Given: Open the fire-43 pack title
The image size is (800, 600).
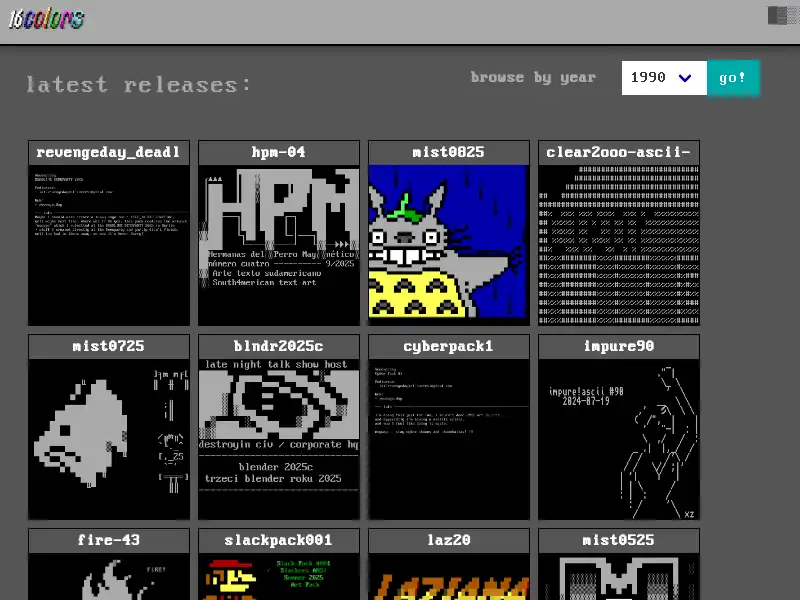Looking at the screenshot, I should [x=108, y=540].
